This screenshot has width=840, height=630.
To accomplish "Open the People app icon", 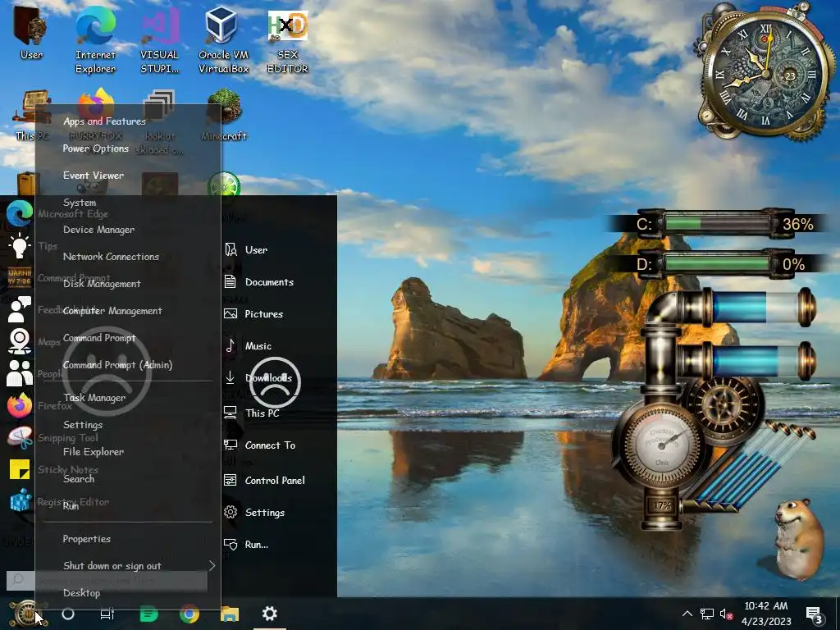I will (20, 373).
